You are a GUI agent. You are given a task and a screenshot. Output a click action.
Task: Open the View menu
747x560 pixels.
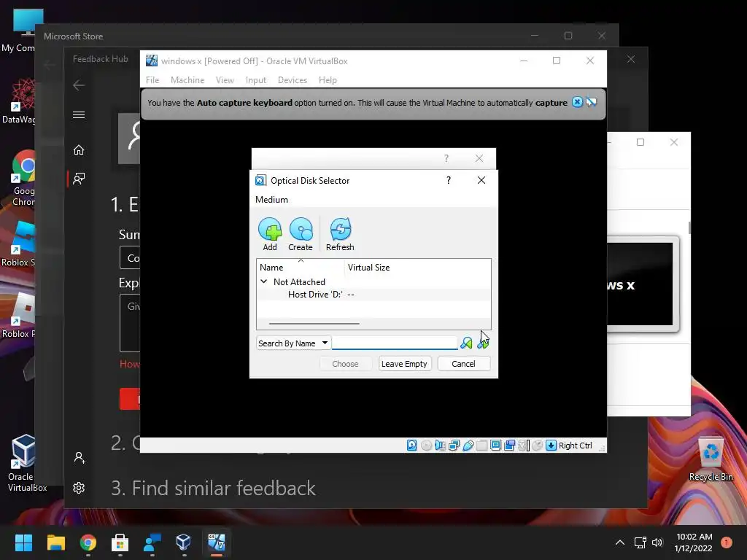225,80
